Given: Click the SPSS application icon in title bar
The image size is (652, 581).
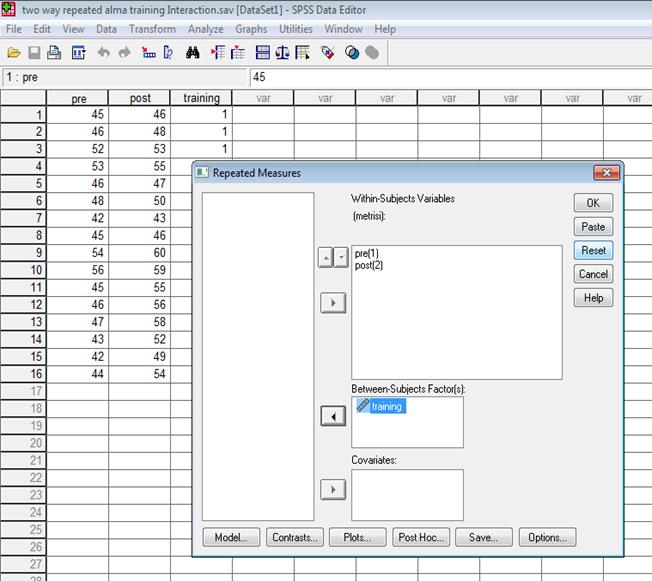Looking at the screenshot, I should pyautogui.click(x=8, y=9).
